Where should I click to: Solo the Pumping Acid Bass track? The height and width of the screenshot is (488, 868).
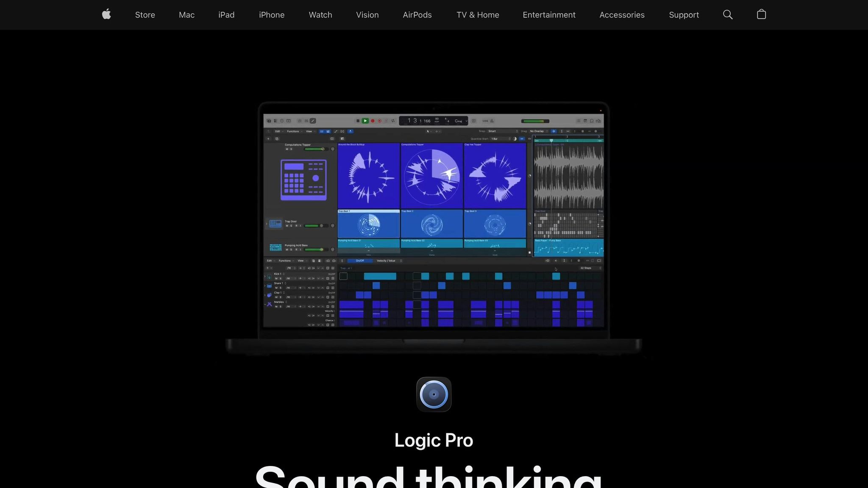(291, 250)
